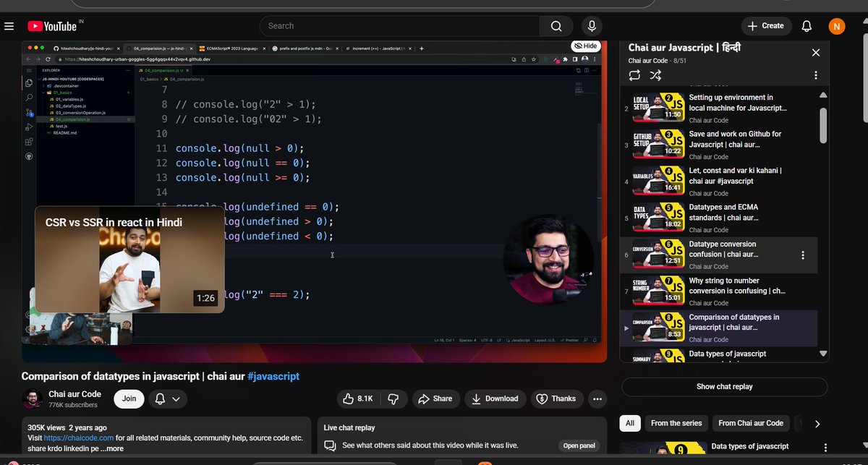The image size is (868, 465).
Task: Toggle shuffle playlist icon
Action: (655, 75)
